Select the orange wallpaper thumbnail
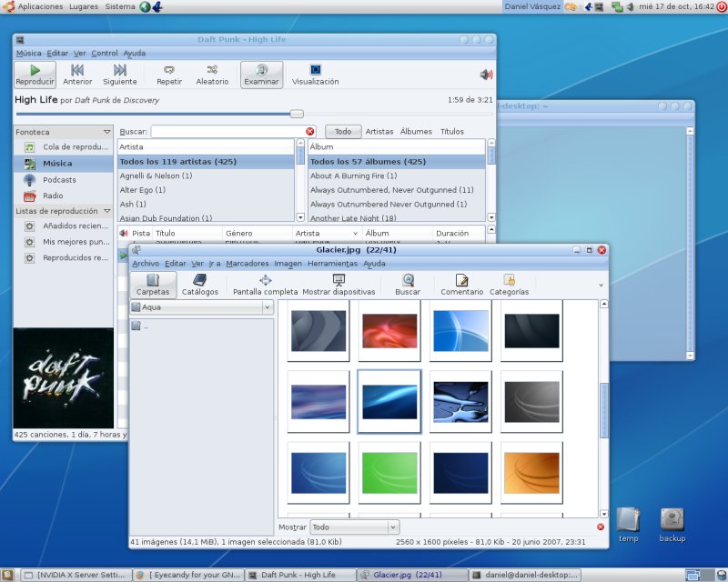Screen dimensions: 728x582 (x=531, y=473)
